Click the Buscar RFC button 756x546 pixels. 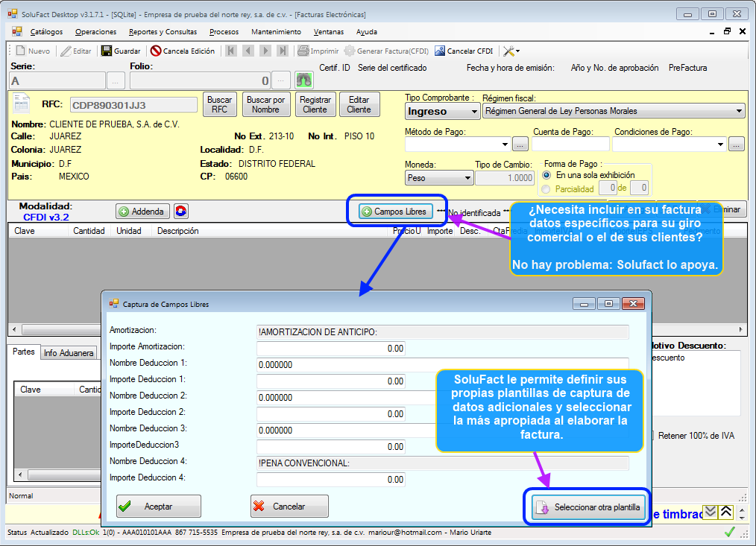[219, 104]
